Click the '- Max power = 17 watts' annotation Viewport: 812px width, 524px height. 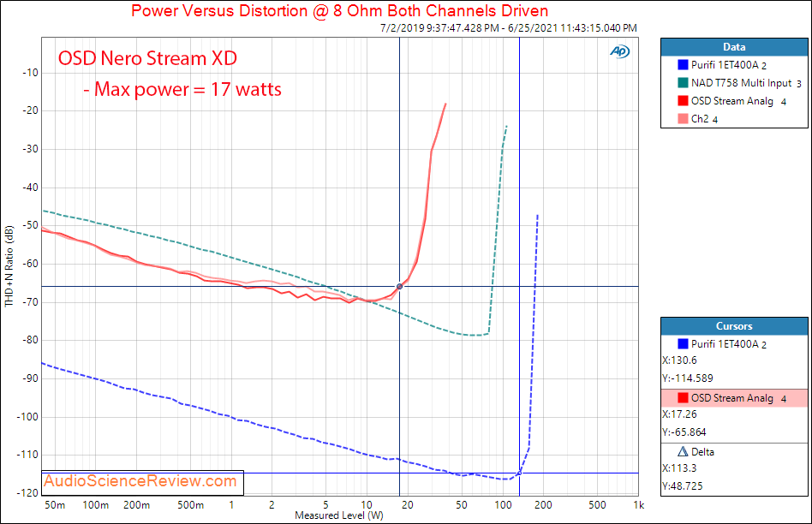[182, 89]
